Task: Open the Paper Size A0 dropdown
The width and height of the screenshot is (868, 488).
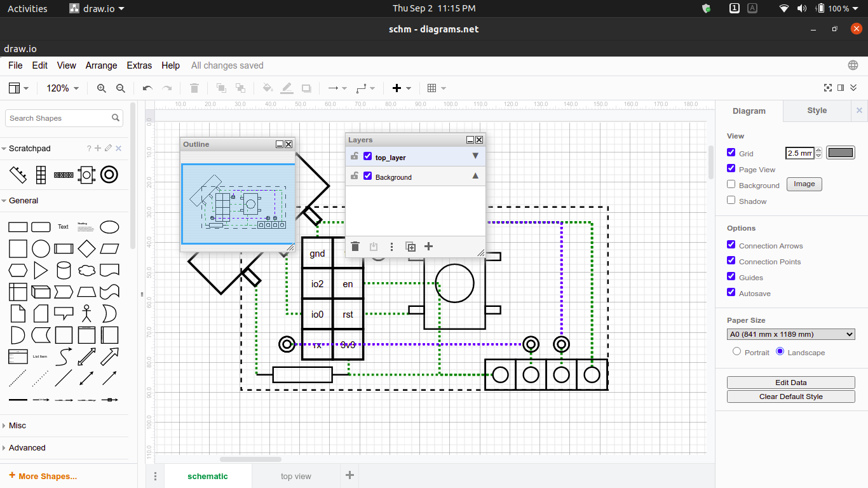Action: pos(791,334)
